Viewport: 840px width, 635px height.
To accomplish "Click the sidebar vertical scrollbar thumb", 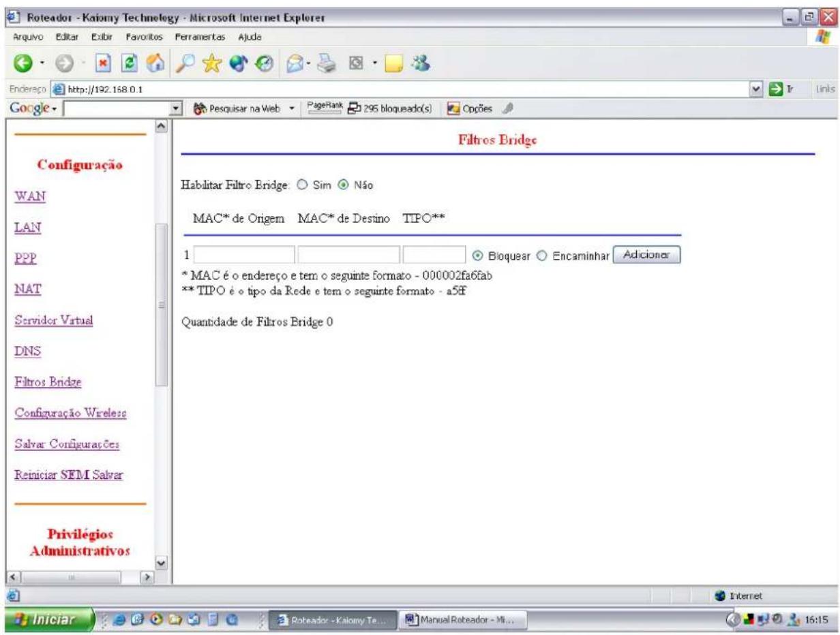I will click(162, 305).
